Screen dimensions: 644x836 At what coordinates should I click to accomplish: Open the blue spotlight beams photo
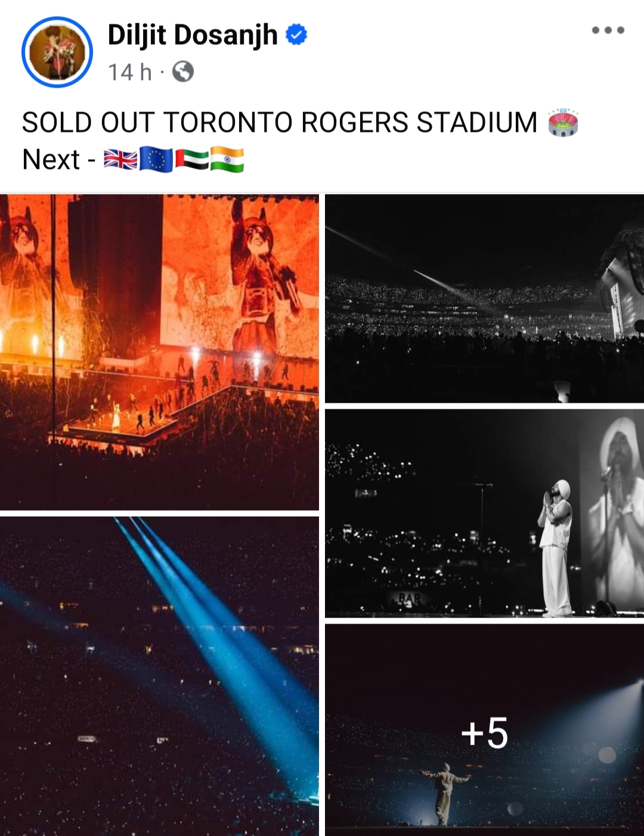pos(159,676)
